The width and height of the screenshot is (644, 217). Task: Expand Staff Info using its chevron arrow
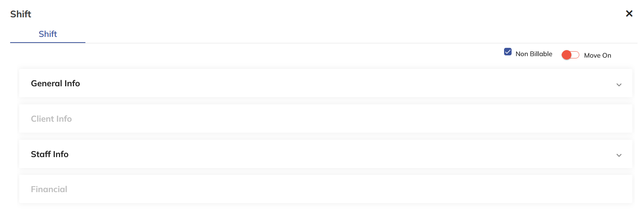click(619, 155)
